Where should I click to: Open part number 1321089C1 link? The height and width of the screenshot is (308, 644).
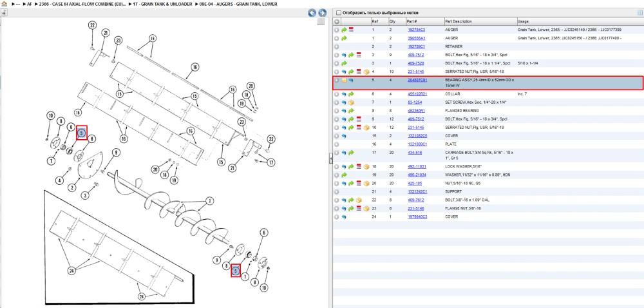pyautogui.click(x=417, y=144)
